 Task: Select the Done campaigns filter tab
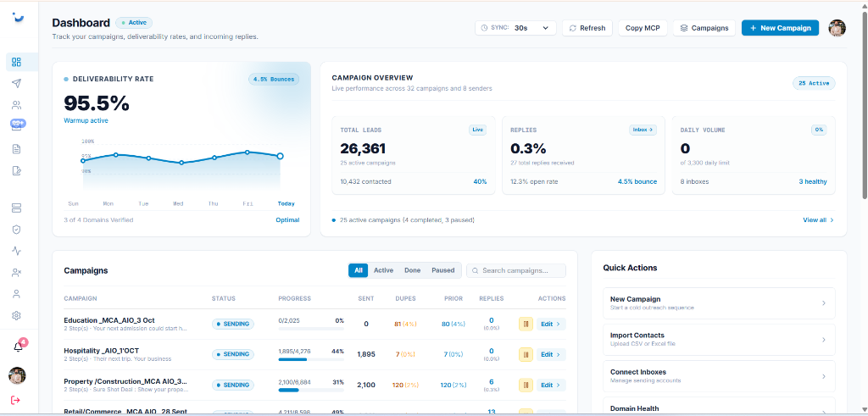413,270
